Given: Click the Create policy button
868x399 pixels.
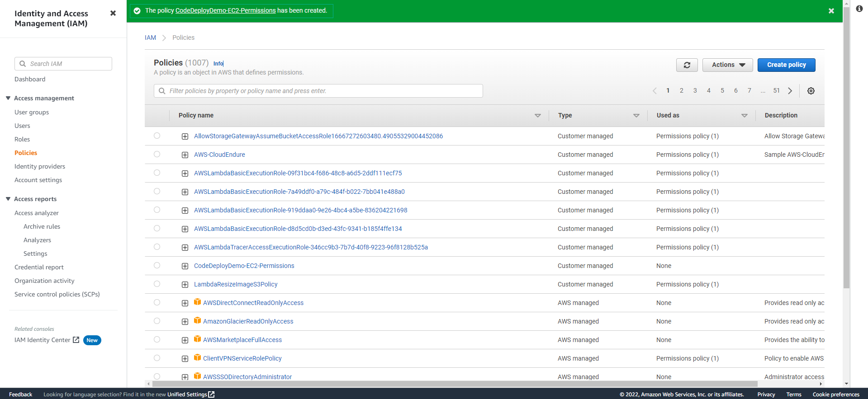Looking at the screenshot, I should [786, 65].
